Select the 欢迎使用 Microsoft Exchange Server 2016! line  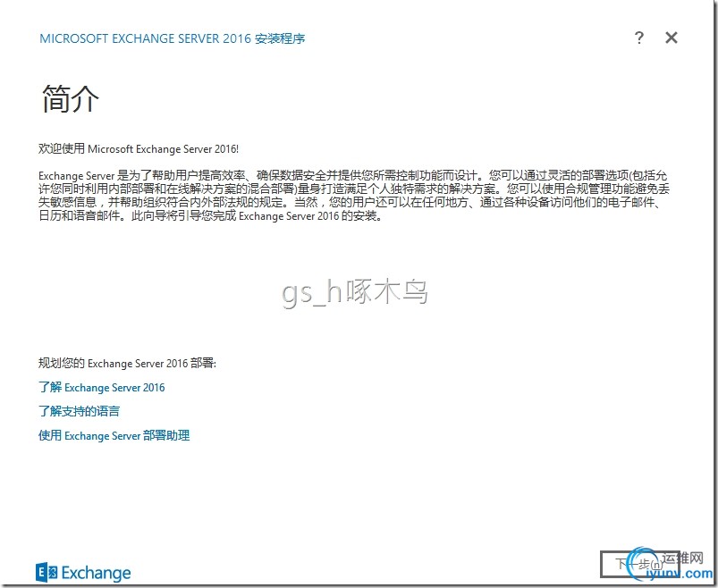pos(139,148)
